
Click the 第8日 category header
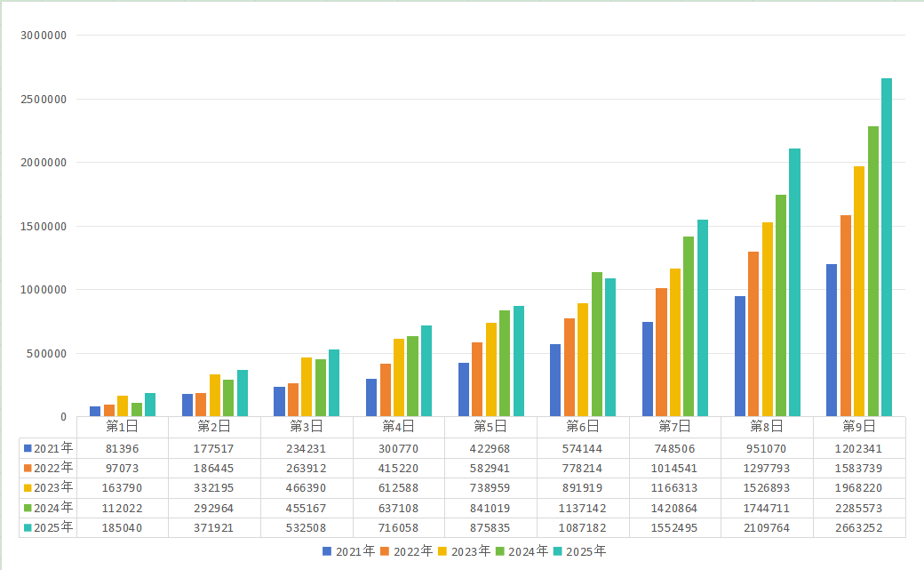767,427
